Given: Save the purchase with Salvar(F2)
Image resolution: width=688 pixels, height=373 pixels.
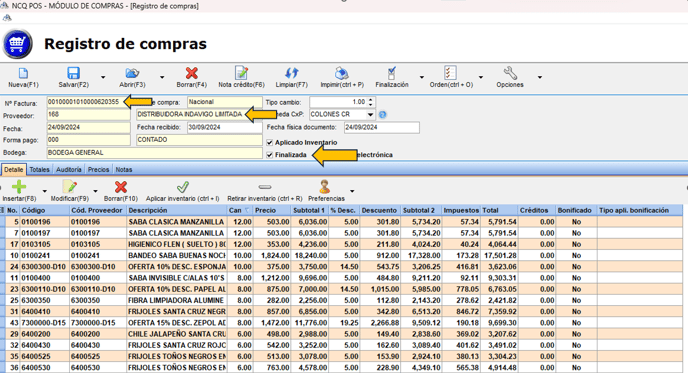Looking at the screenshot, I should [x=73, y=78].
